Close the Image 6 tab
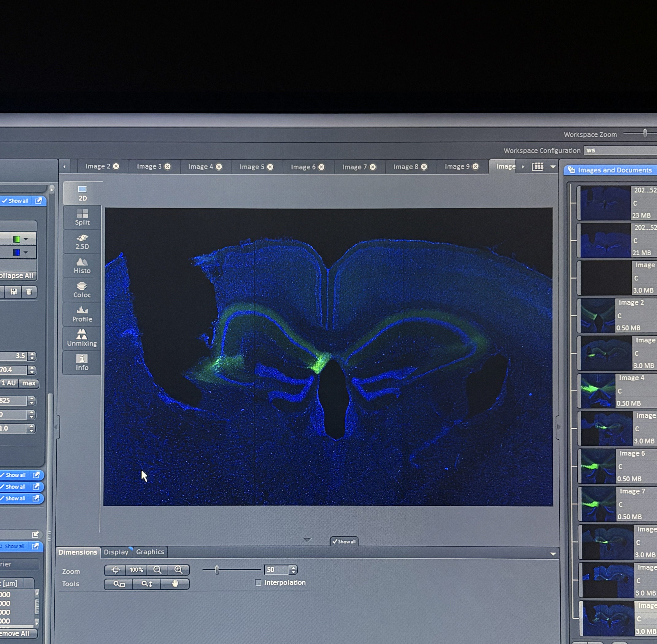The height and width of the screenshot is (644, 657). [x=321, y=167]
